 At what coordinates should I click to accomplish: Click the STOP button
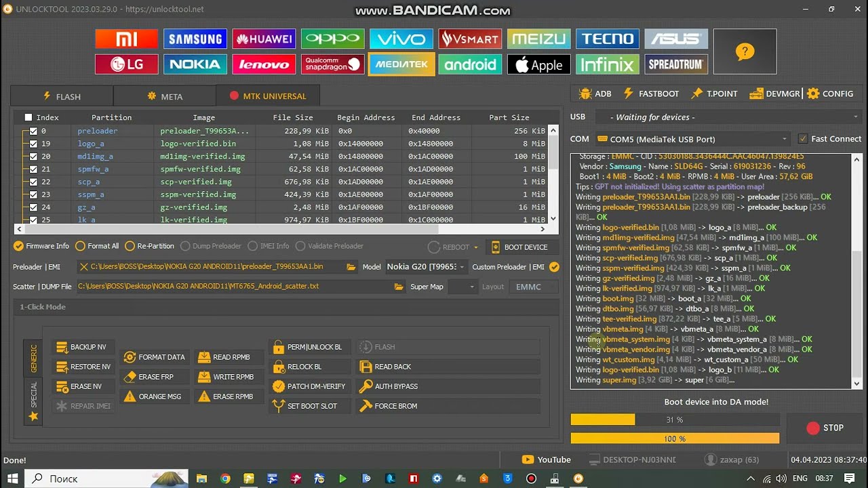click(x=825, y=428)
